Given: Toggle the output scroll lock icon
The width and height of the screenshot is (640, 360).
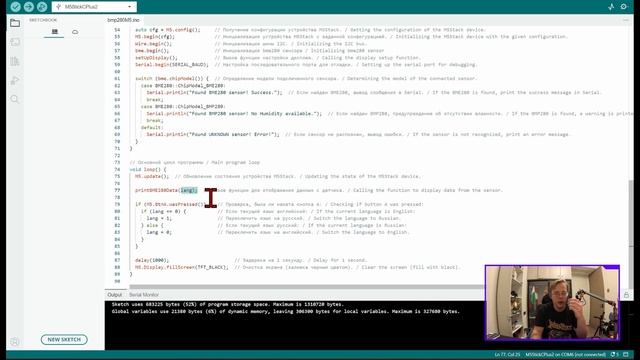Looking at the screenshot, I should coord(626,295).
